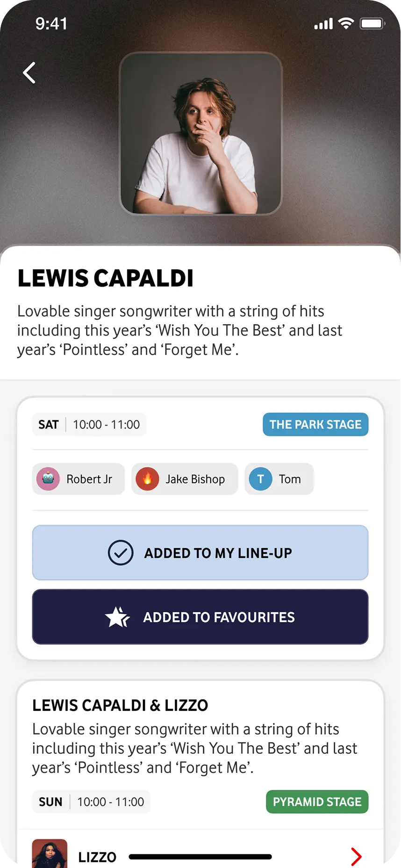Click the cellular signal bars icon
Viewport: 401px width, 868px height.
tap(323, 24)
